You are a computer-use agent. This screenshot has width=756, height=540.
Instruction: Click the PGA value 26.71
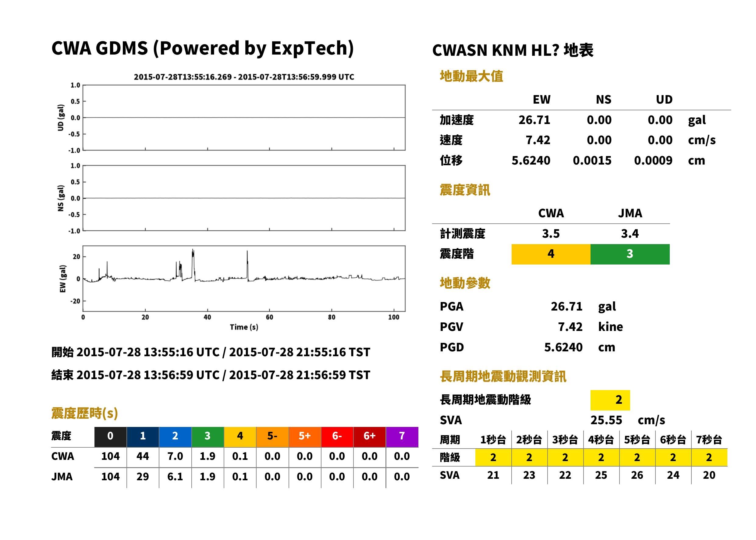click(566, 306)
